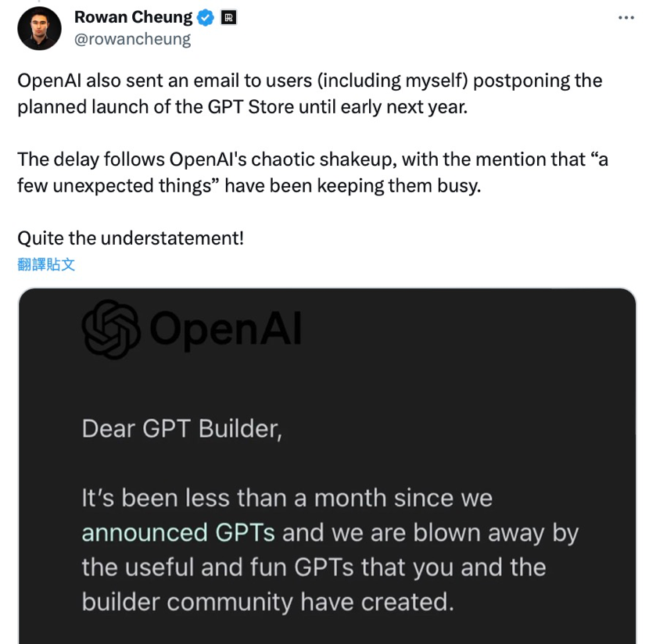Click the "a few unexpected things" line
Viewport: 649px width, 644px height.
249,186
